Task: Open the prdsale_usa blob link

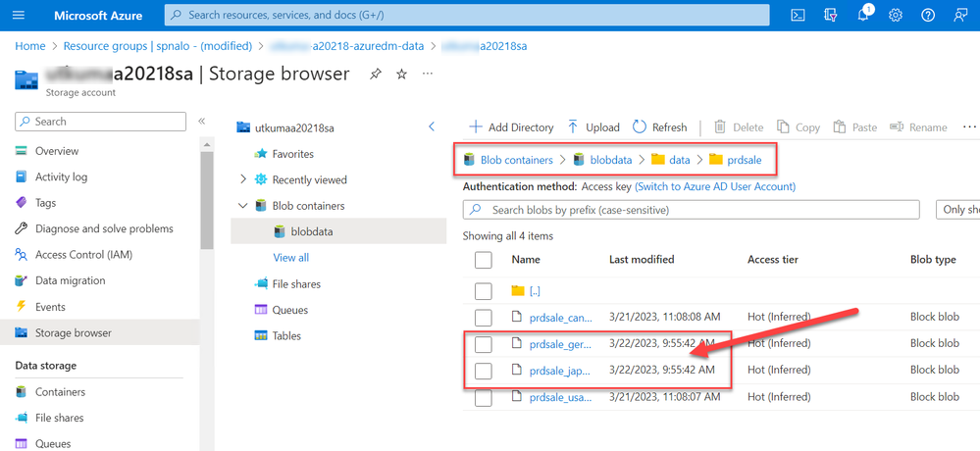Action: coord(560,397)
